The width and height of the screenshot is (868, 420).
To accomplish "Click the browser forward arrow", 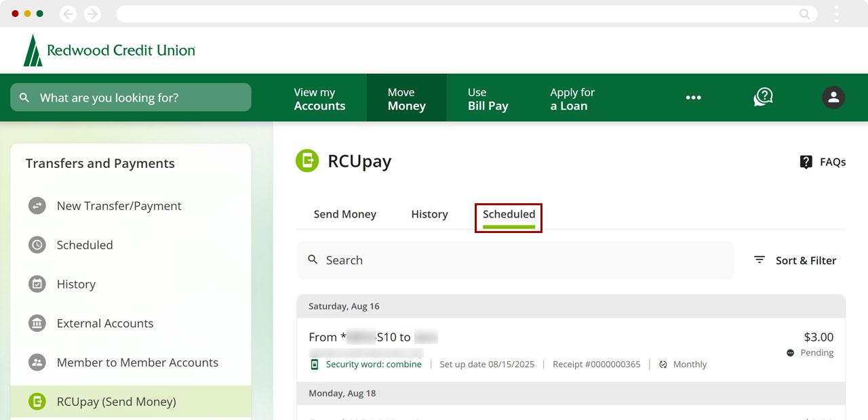I will [92, 14].
